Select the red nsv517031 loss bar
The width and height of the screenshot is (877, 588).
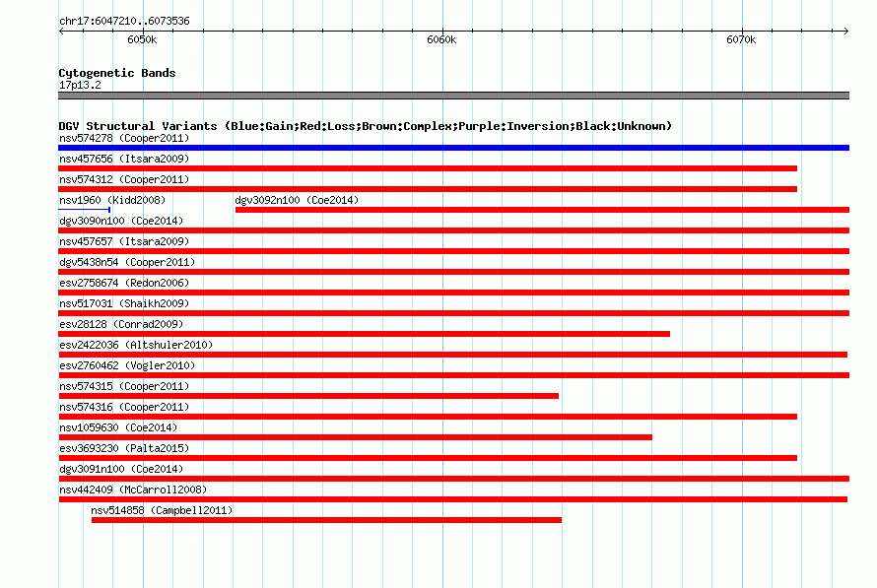453,313
